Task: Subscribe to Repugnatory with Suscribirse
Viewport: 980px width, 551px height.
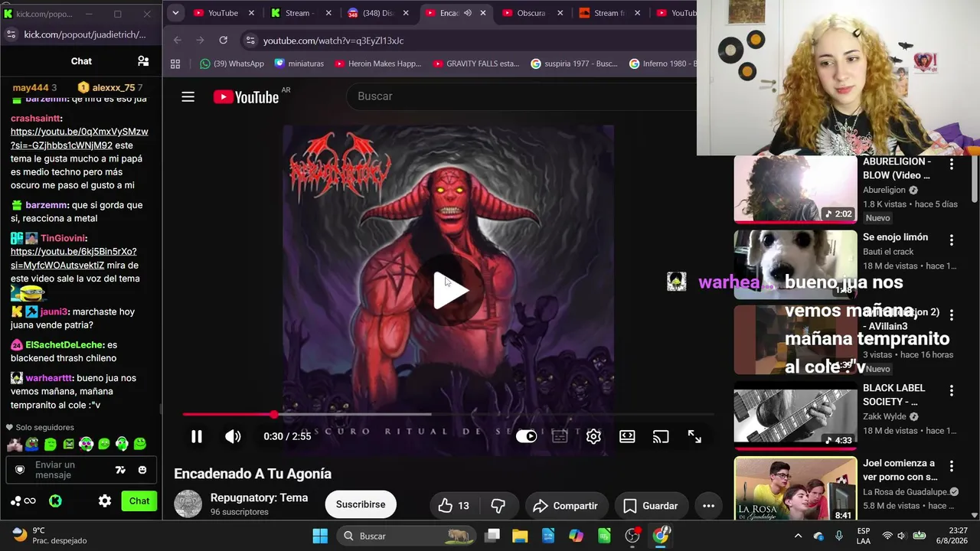Action: [361, 504]
